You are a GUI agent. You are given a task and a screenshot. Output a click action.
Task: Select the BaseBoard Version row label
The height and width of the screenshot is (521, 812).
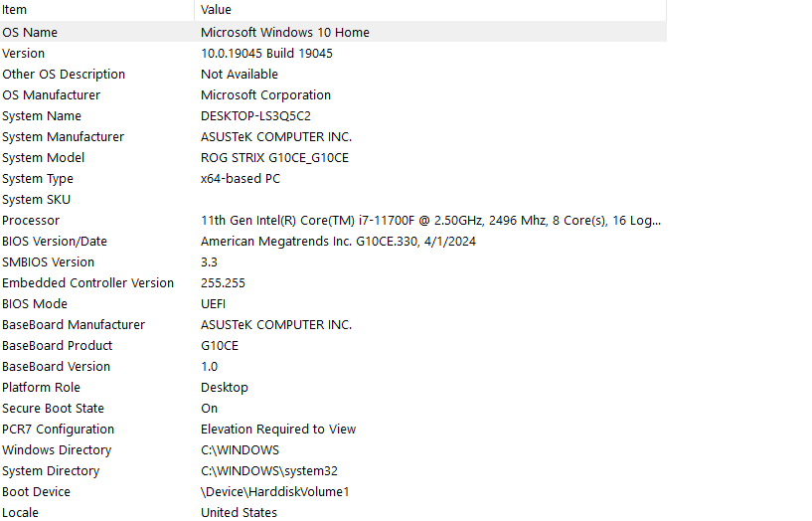56,367
